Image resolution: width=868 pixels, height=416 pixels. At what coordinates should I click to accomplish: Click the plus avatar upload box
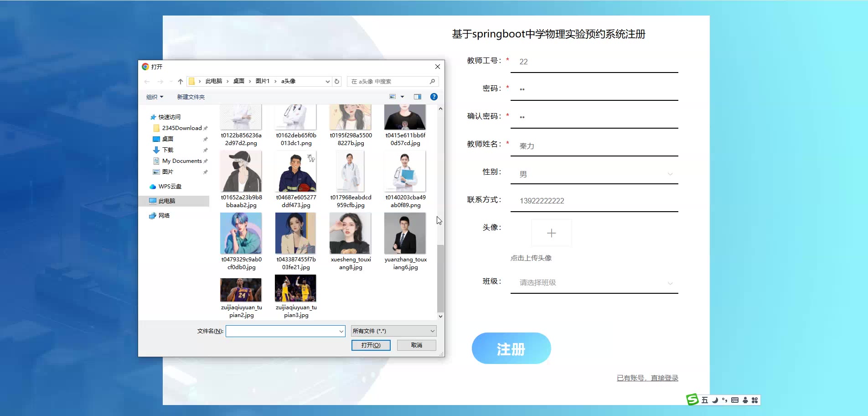point(552,233)
